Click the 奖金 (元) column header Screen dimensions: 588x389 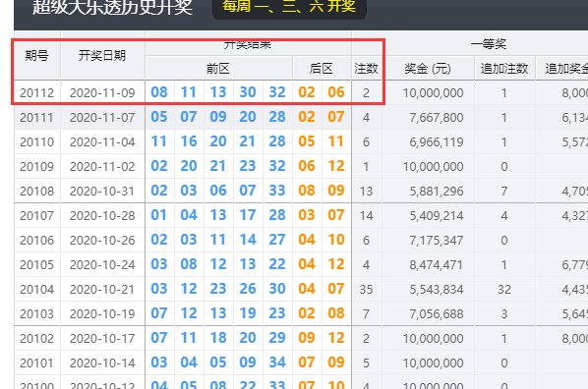tap(428, 69)
